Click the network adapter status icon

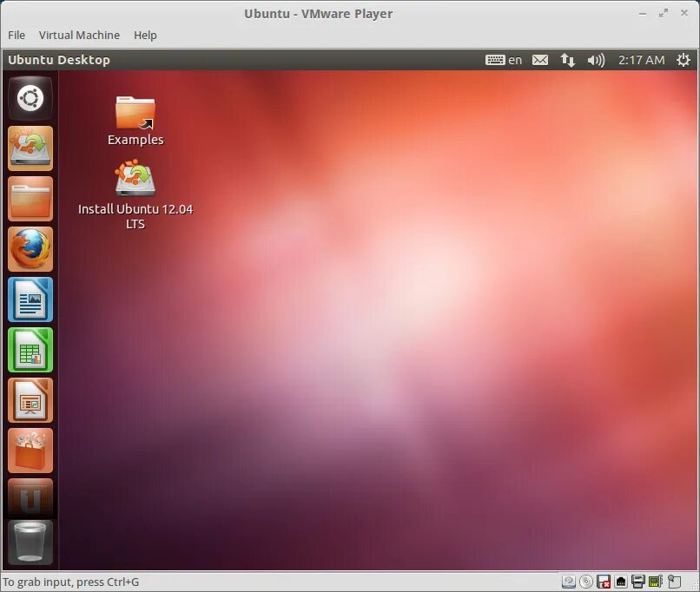621,582
